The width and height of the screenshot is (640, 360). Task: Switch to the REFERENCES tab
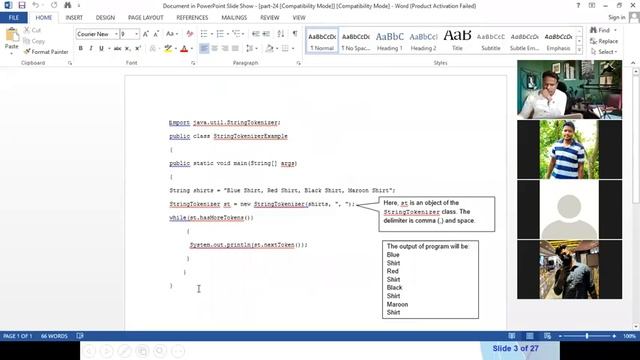(x=192, y=18)
